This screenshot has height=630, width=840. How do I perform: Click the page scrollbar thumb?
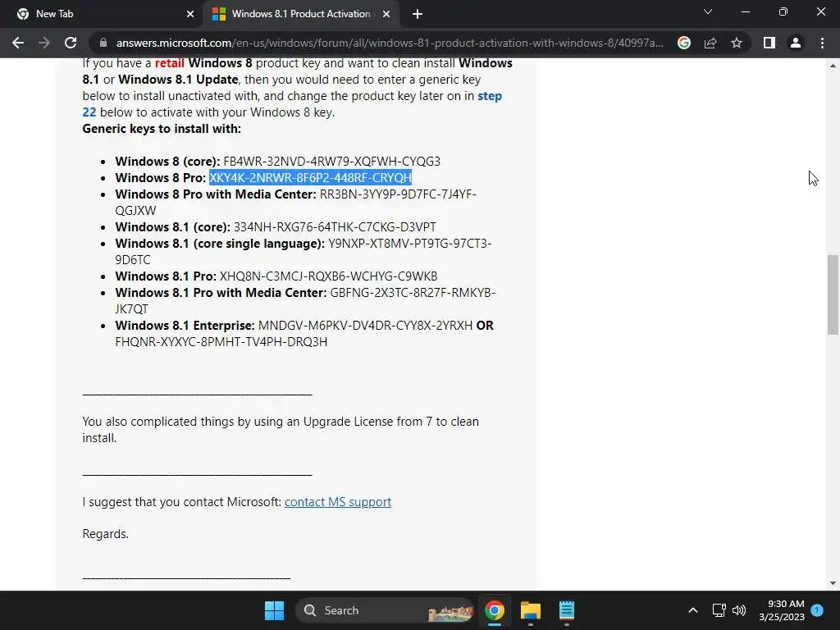pos(833,294)
